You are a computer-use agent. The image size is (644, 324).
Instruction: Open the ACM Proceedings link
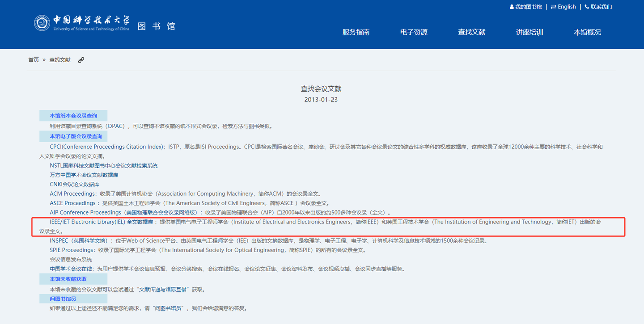tap(73, 194)
